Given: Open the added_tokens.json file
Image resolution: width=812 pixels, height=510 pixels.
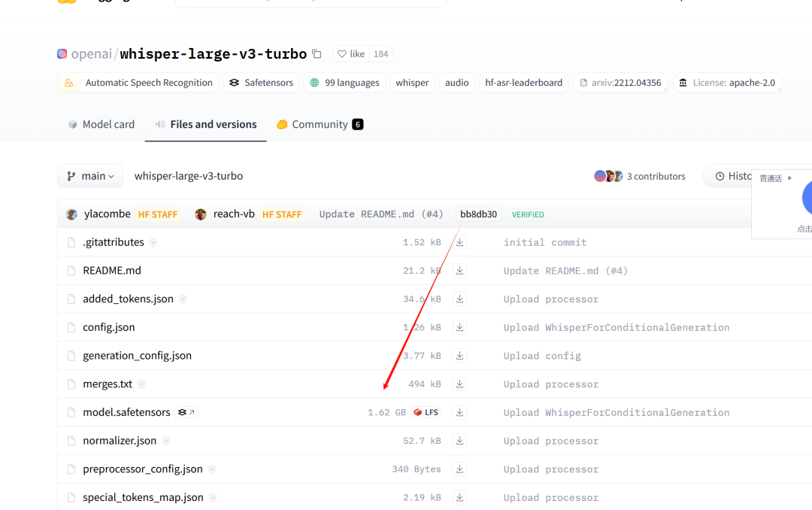Looking at the screenshot, I should [x=128, y=299].
